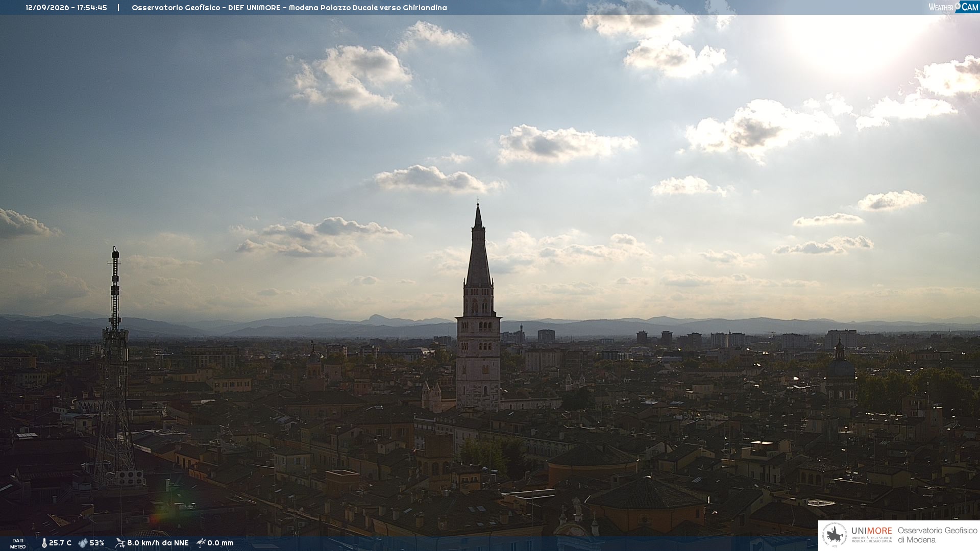Click the wind anemometer icon
The image size is (980, 551).
pos(120,543)
